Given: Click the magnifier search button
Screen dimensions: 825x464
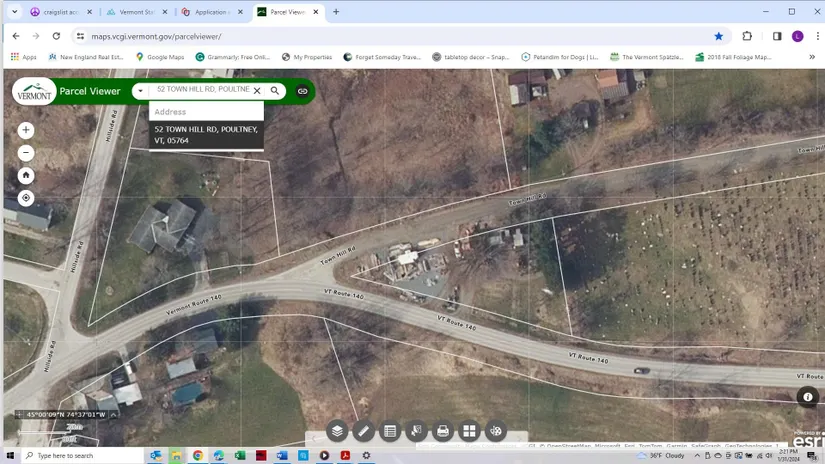Looking at the screenshot, I should [x=275, y=91].
